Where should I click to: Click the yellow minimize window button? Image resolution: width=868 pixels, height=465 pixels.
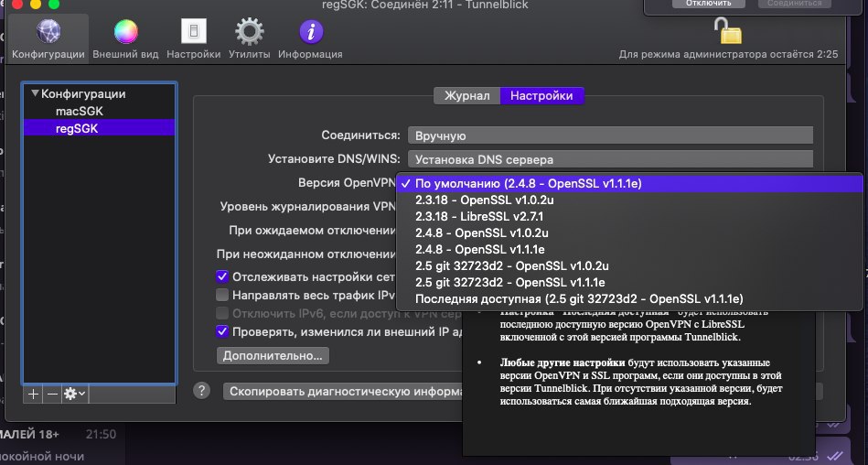[36, 5]
